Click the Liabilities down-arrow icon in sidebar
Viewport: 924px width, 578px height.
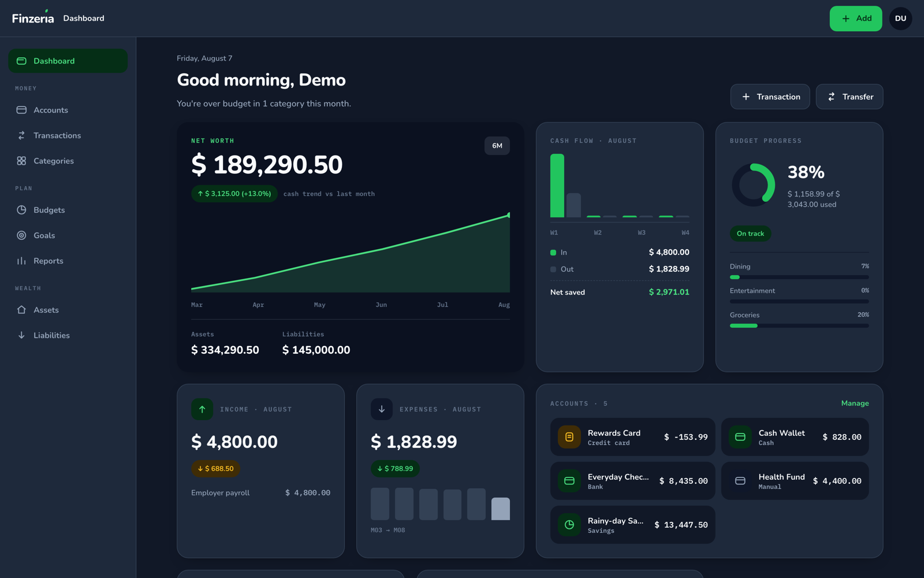21,335
